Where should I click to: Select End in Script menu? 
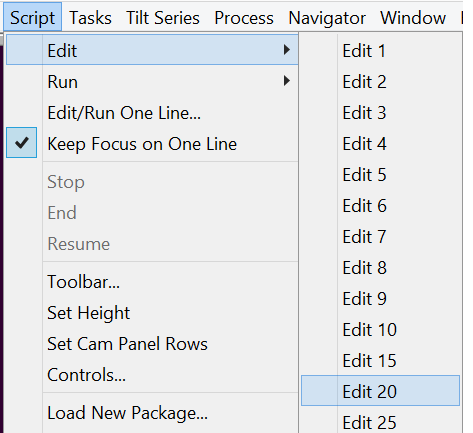pos(152,213)
